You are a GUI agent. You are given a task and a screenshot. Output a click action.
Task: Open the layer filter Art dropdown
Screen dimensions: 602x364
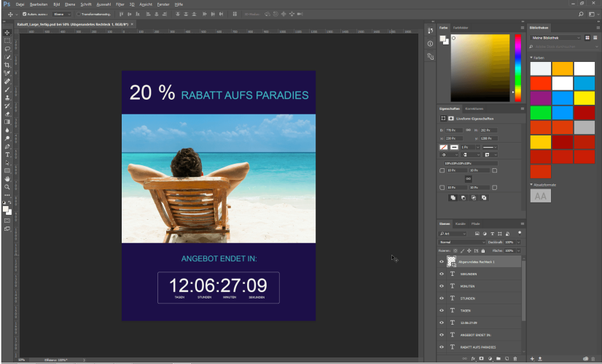(453, 234)
